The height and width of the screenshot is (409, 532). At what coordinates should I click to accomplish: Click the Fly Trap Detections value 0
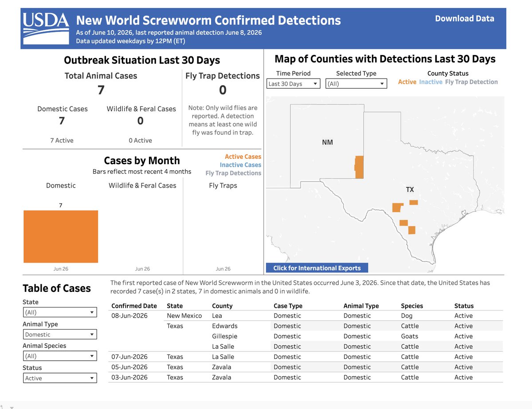click(x=223, y=90)
